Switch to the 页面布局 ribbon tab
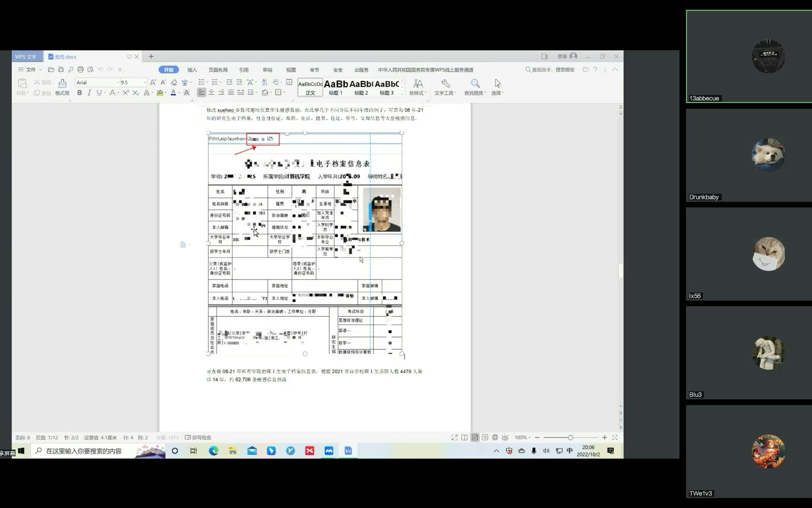The width and height of the screenshot is (812, 508). click(x=218, y=70)
